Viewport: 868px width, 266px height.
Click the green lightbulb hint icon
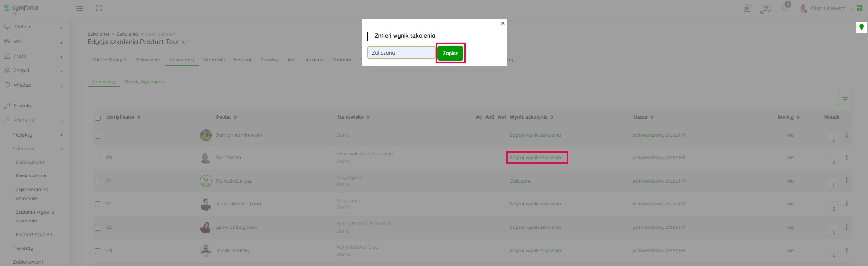pos(861,28)
